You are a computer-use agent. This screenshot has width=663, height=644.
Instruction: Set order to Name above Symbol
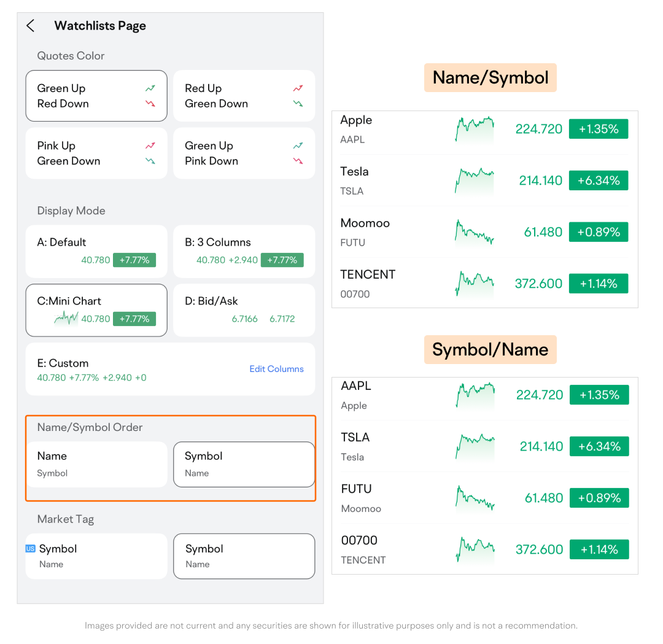96,464
